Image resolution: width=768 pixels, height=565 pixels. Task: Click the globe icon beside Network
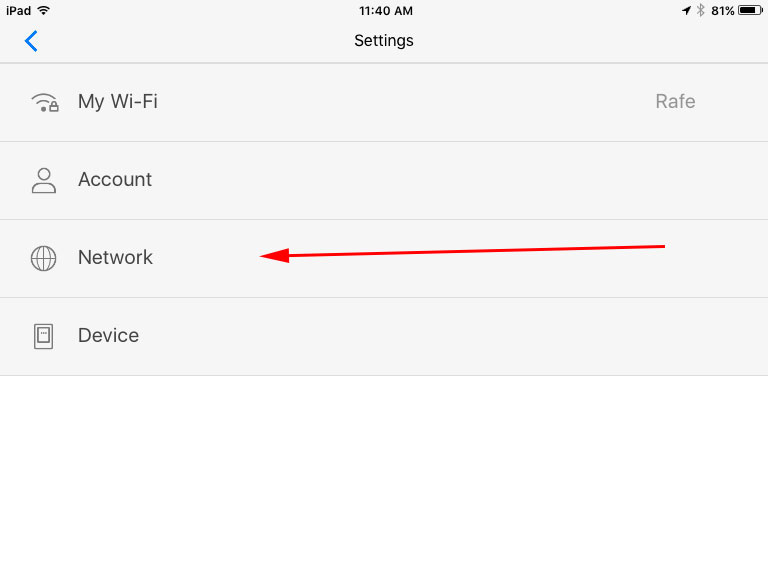pyautogui.click(x=43, y=258)
